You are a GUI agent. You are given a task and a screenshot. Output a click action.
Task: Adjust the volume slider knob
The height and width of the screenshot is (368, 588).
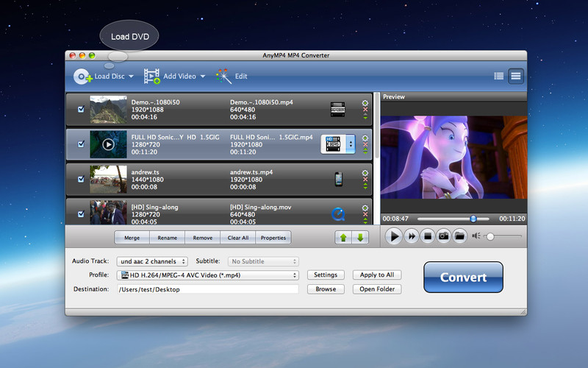tap(490, 236)
